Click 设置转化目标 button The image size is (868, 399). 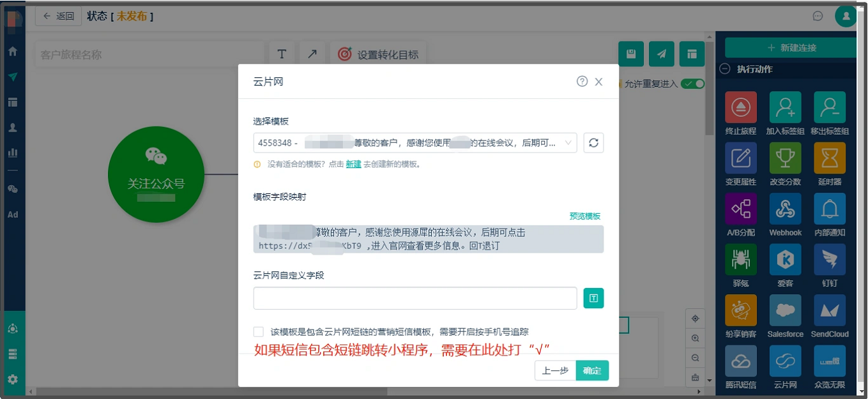(378, 54)
